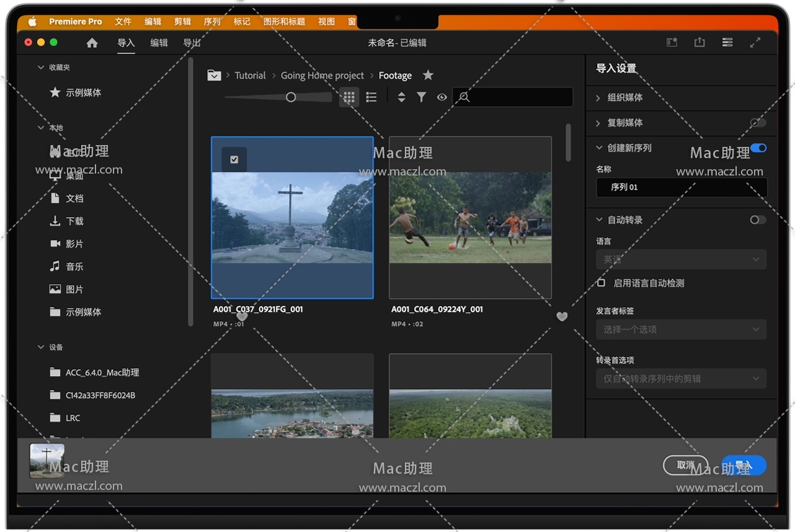Switch to grid view of media

(x=349, y=97)
